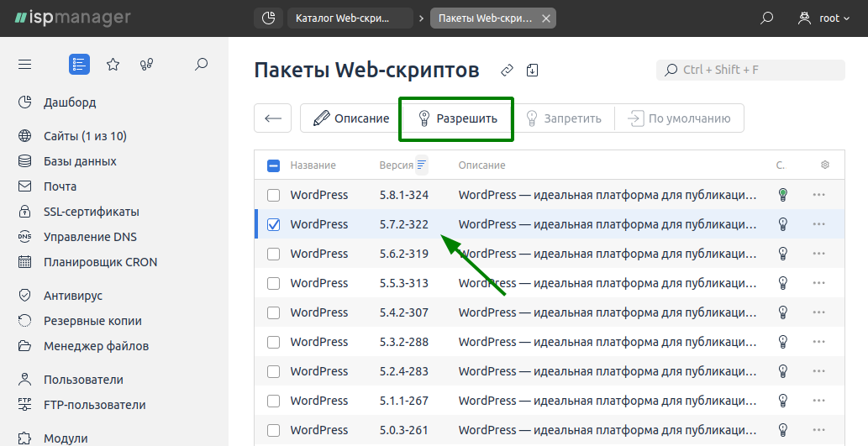
Task: Open three-dots menu for version 5.2.4-283
Action: coord(818,371)
